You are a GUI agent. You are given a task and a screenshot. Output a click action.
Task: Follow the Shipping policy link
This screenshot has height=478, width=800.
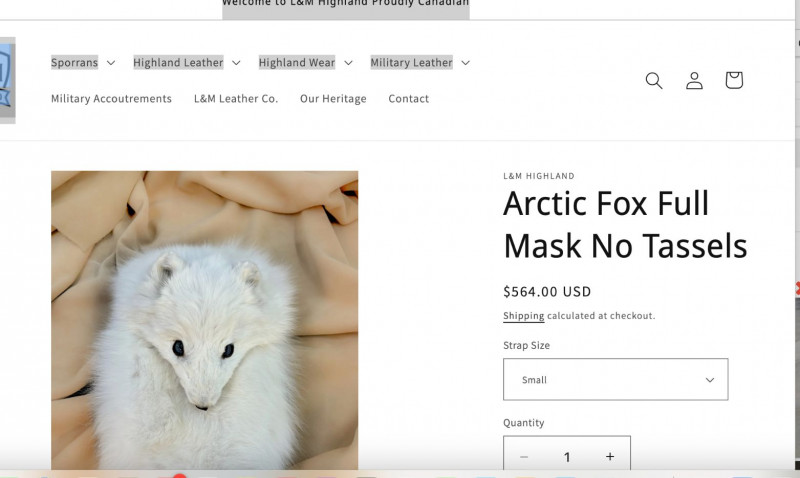point(523,316)
